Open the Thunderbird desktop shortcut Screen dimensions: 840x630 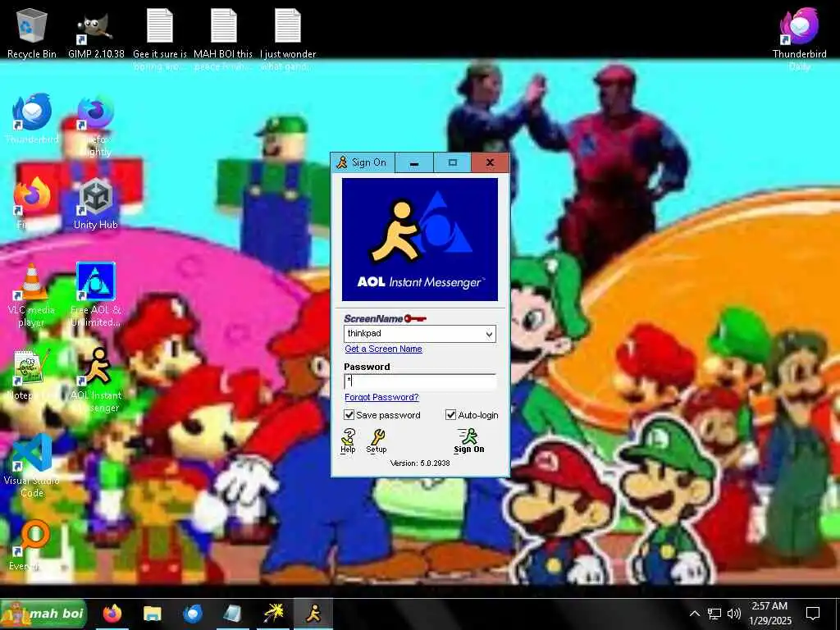pos(32,118)
